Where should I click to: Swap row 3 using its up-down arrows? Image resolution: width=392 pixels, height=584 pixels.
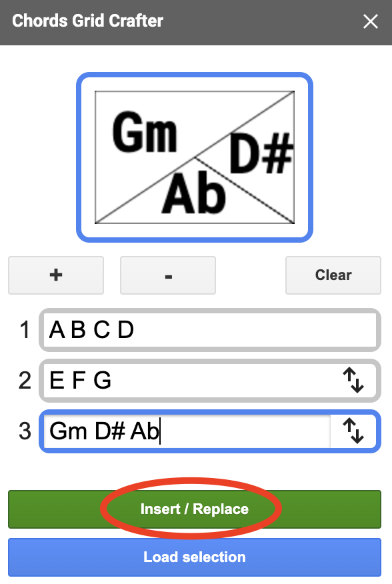353,431
